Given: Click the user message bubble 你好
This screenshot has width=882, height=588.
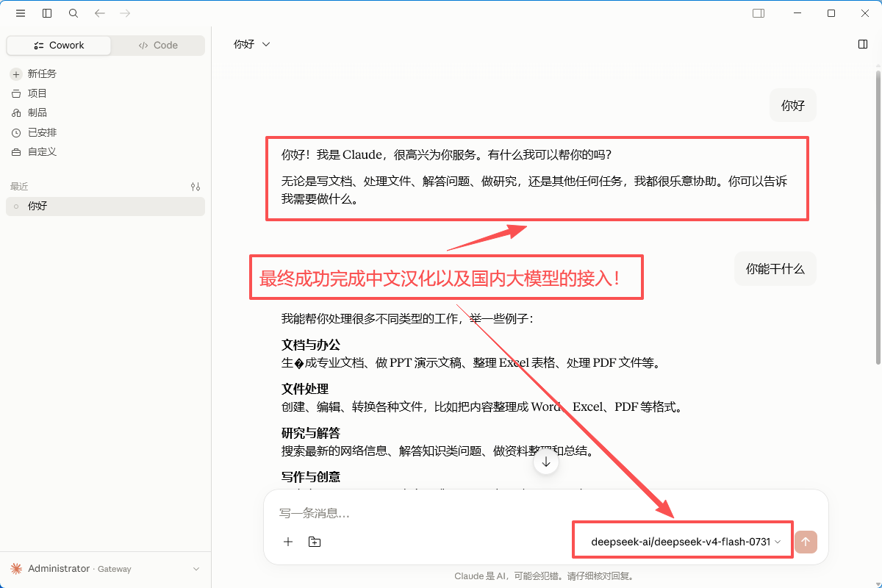Looking at the screenshot, I should pyautogui.click(x=793, y=106).
